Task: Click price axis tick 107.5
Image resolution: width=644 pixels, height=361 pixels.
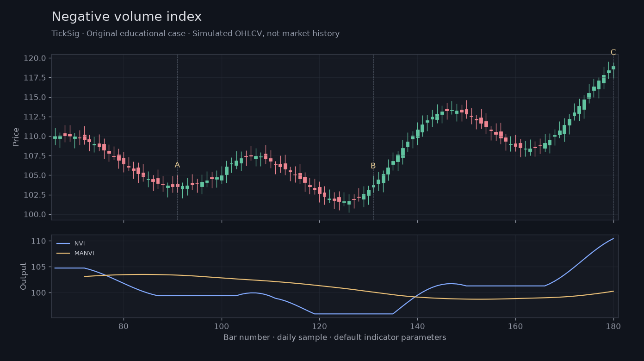Action: pyautogui.click(x=35, y=156)
